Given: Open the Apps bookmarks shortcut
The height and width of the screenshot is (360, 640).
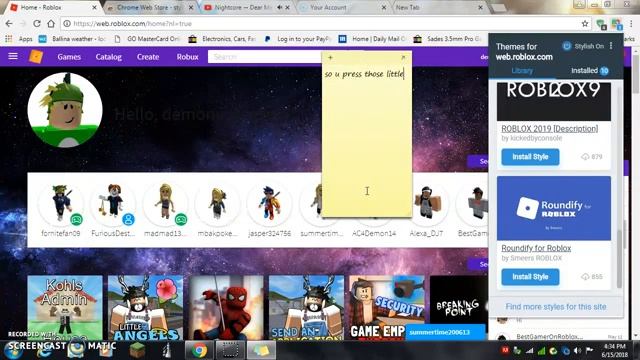Looking at the screenshot, I should [19, 39].
